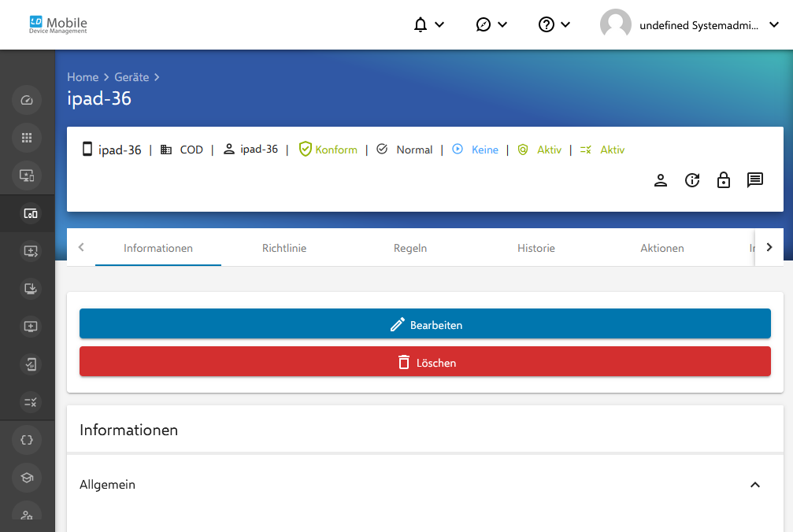
Task: Click the Normal status text
Action: pyautogui.click(x=414, y=150)
